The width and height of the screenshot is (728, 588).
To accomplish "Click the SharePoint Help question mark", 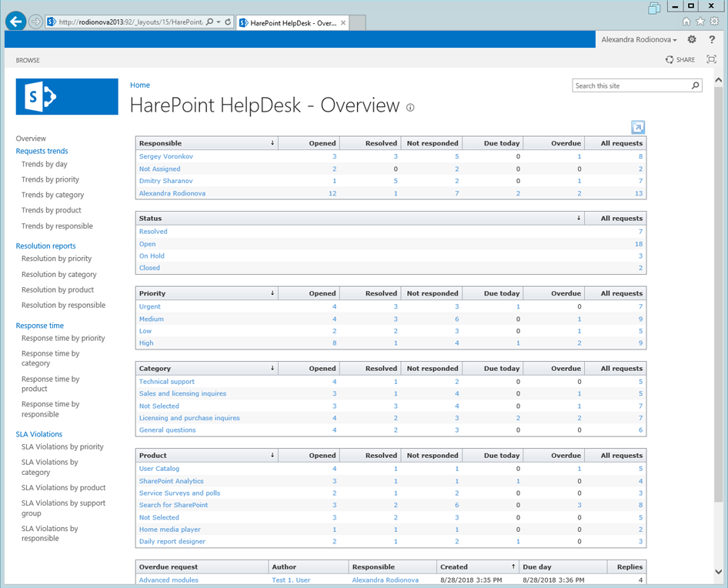I will click(x=712, y=39).
